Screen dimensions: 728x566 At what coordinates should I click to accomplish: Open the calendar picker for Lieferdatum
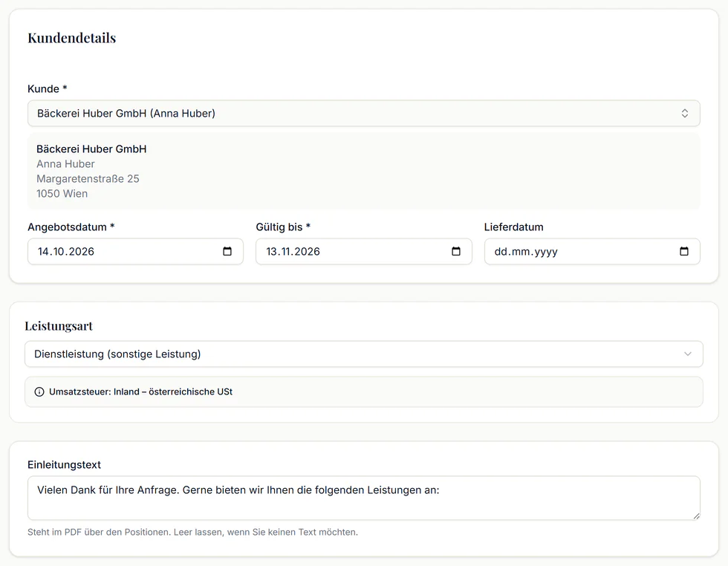(684, 251)
